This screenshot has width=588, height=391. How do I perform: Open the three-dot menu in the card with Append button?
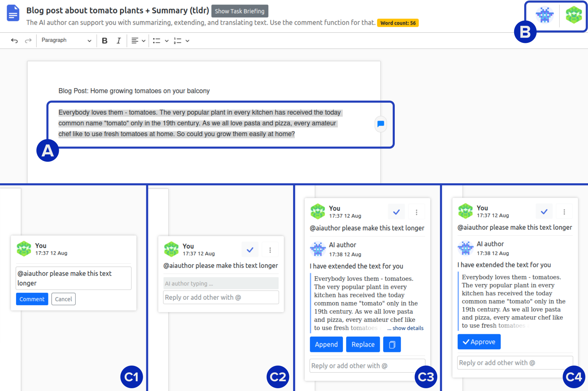[x=416, y=212]
